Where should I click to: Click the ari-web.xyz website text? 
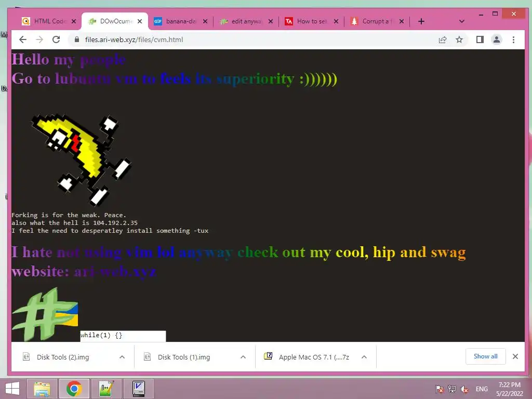click(x=115, y=272)
